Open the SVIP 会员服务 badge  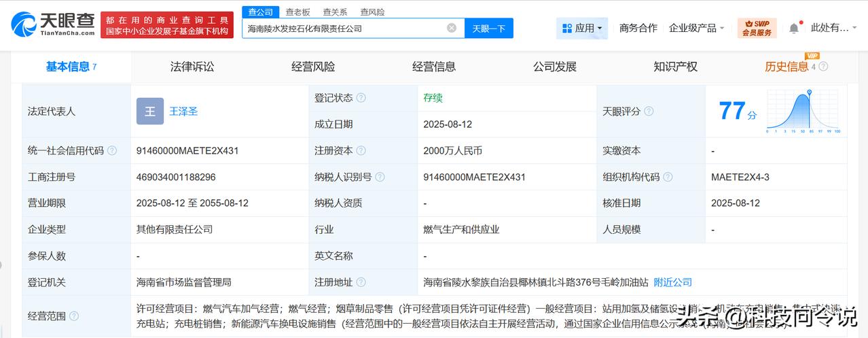click(757, 28)
